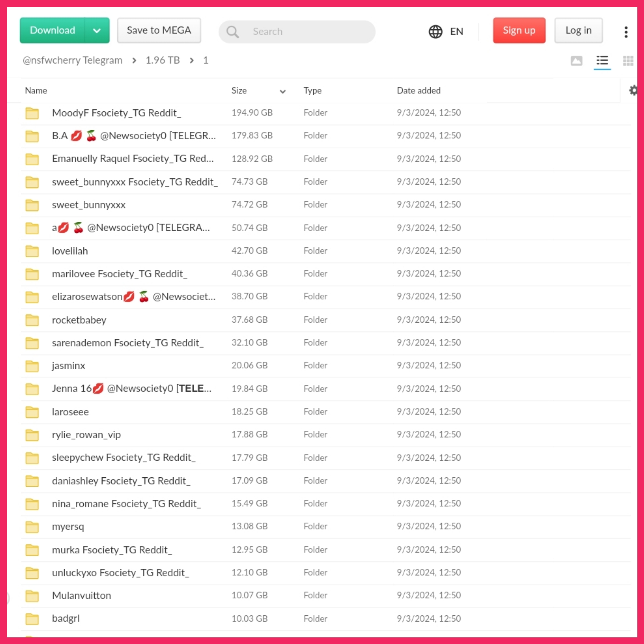Open language selector globe icon
644x644 pixels.
435,32
